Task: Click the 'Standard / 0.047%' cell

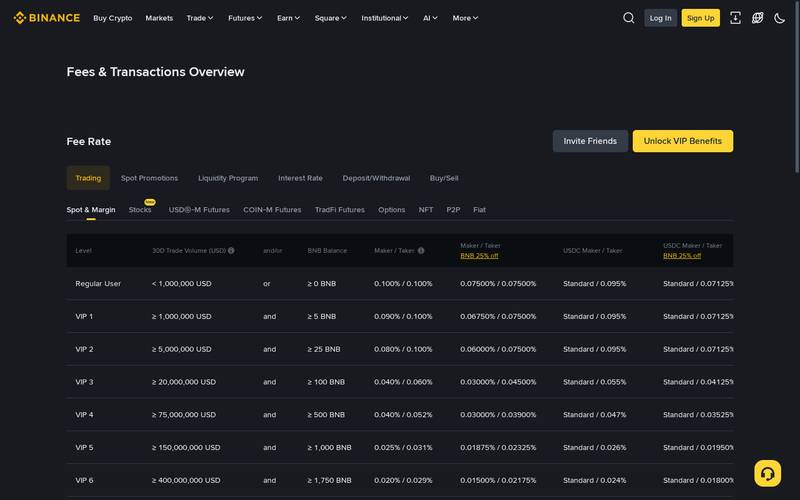Action: click(594, 415)
